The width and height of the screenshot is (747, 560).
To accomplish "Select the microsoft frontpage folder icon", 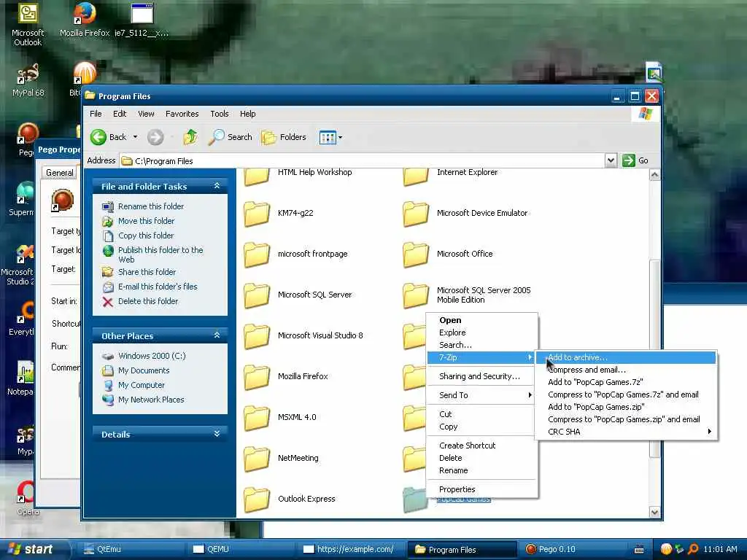I will [257, 254].
